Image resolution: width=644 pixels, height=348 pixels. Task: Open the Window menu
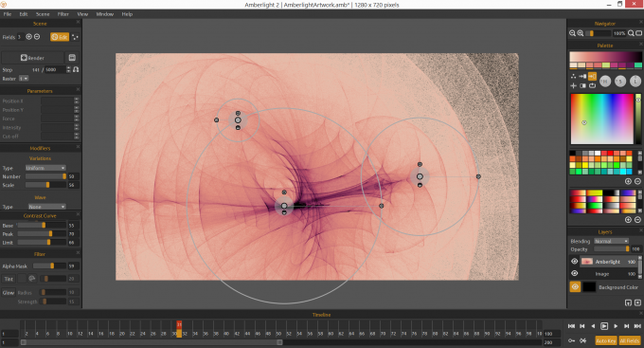point(105,14)
